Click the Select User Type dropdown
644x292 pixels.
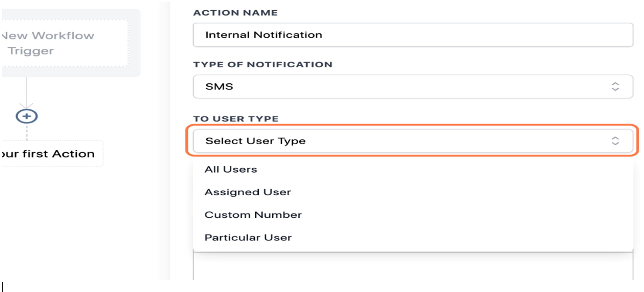pos(413,141)
